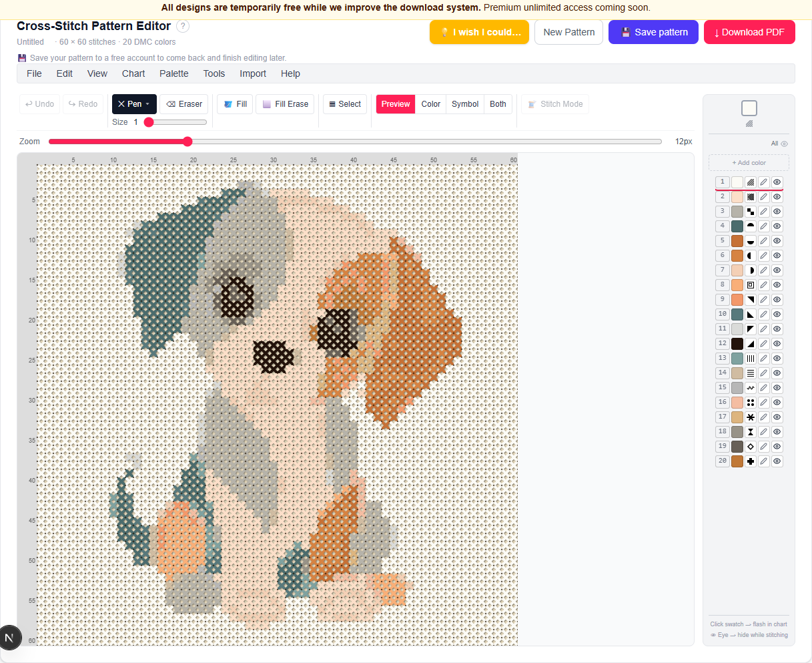Click zigzag symbol for color 15
Image resolution: width=812 pixels, height=663 pixels.
[751, 388]
